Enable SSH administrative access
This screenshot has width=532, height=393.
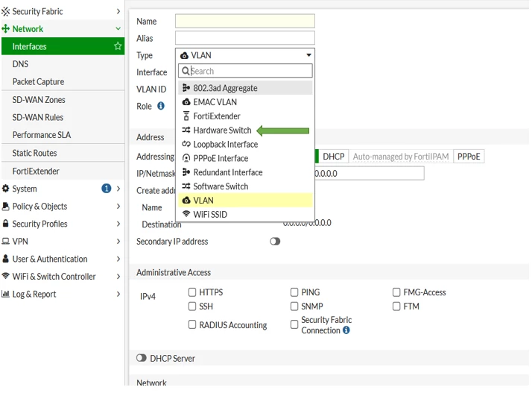192,306
